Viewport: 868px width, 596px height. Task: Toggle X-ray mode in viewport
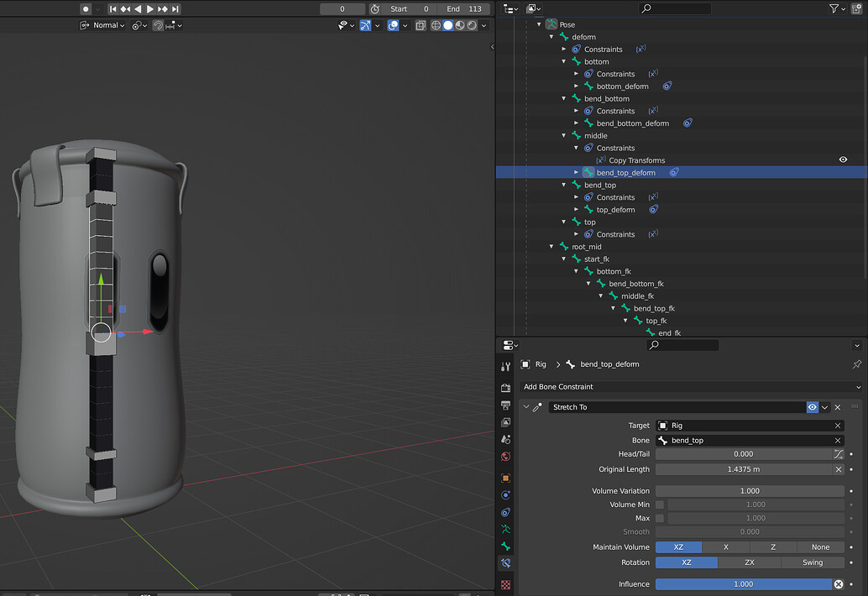(421, 25)
